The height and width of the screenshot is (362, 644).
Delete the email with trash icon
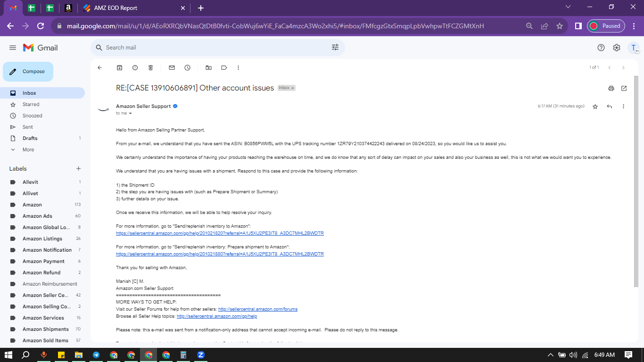tap(150, 68)
